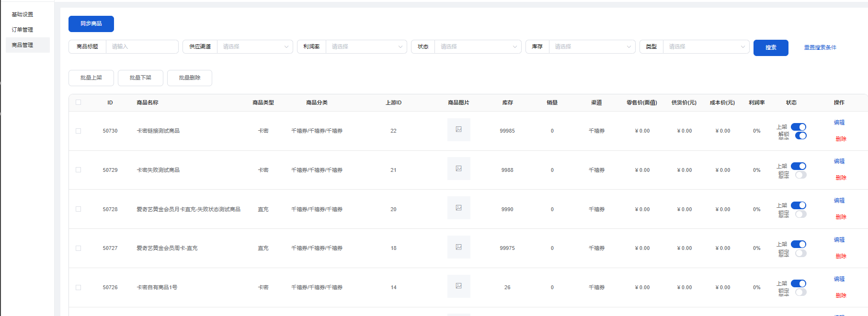Click the 同步商品 button
Screen dimensions: 868x316
pos(91,24)
